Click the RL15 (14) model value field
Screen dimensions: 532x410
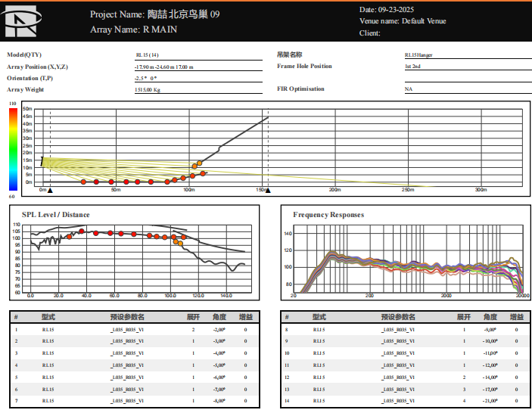tap(198, 55)
